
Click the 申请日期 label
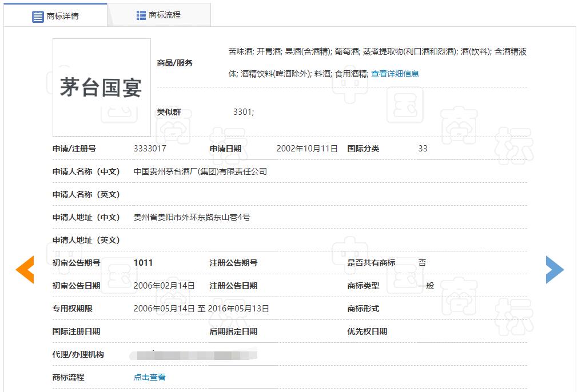click(x=225, y=149)
